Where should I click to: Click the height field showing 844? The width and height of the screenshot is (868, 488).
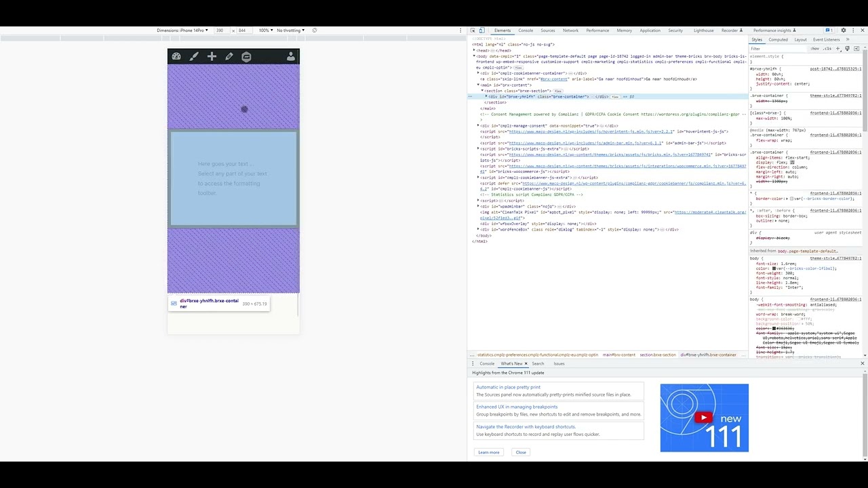click(244, 30)
